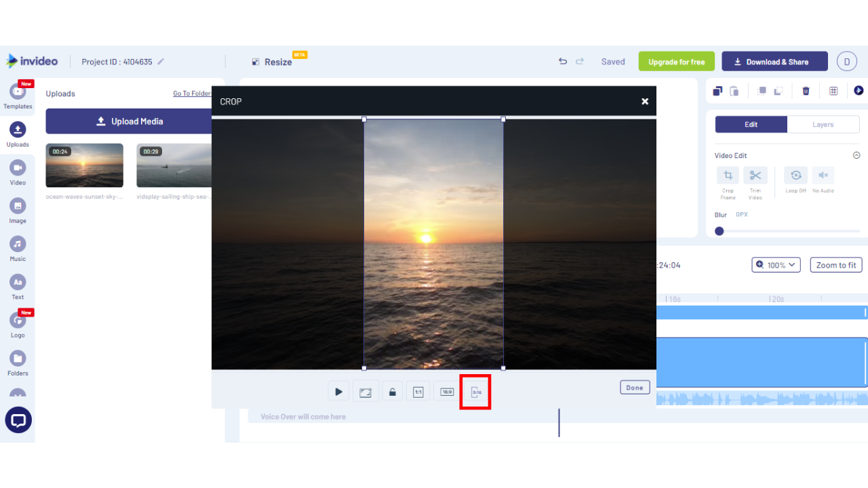
Task: Click the Trim Video tool
Action: pos(755,175)
